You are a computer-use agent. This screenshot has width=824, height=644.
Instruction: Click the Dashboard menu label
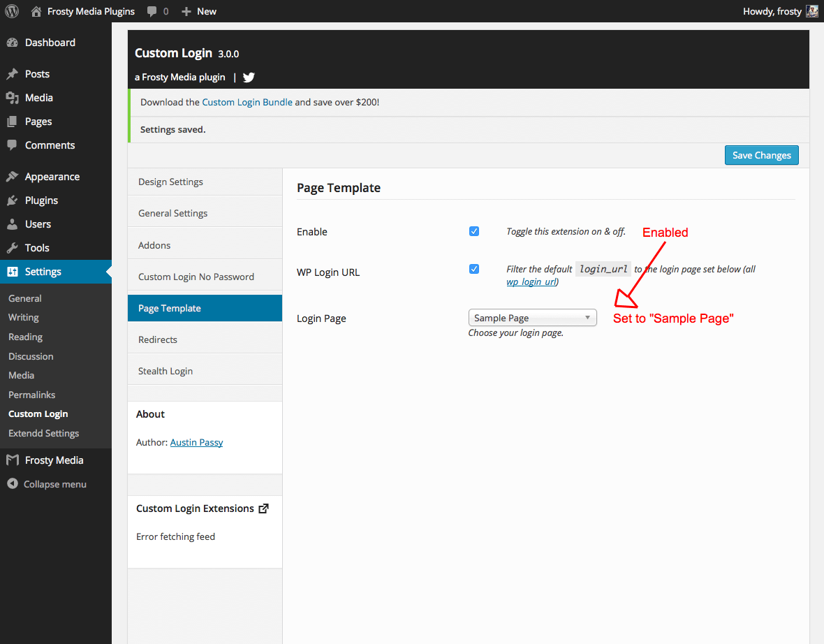point(50,43)
